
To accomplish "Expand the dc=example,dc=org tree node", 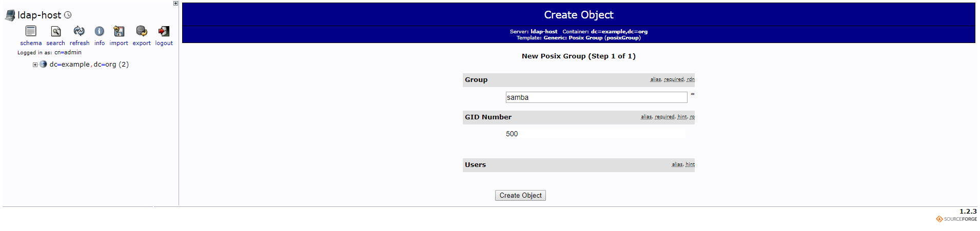I will [35, 65].
